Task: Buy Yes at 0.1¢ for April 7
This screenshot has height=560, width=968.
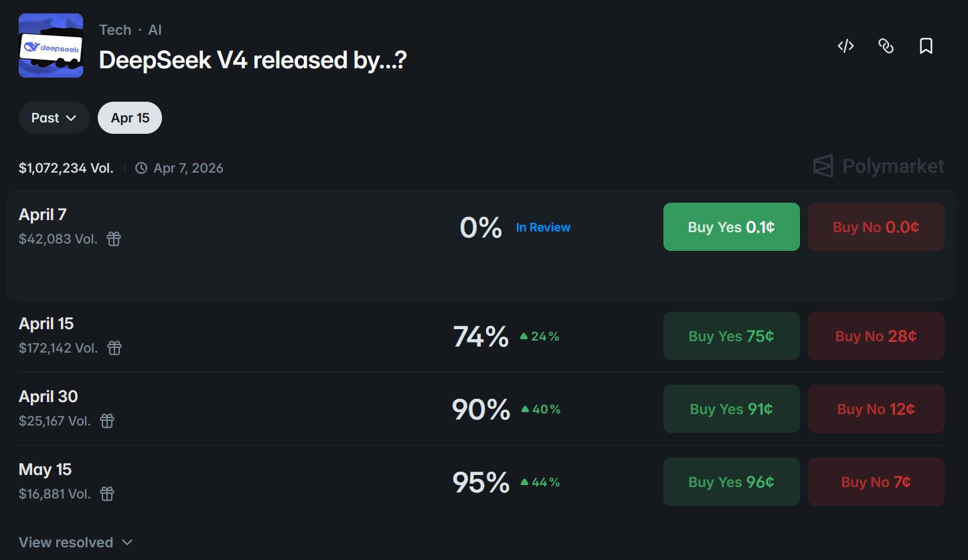Action: click(732, 227)
